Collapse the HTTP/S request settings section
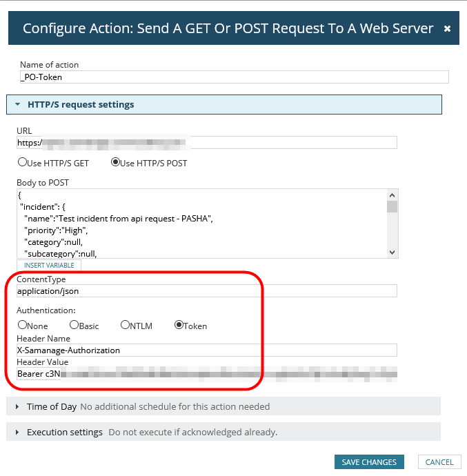This screenshot has width=467, height=476. tap(18, 105)
